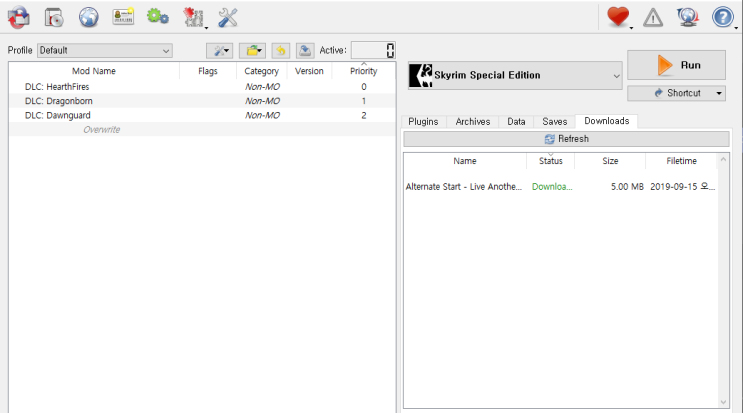Switch to the Data tab
The width and height of the screenshot is (743, 413).
click(x=516, y=122)
